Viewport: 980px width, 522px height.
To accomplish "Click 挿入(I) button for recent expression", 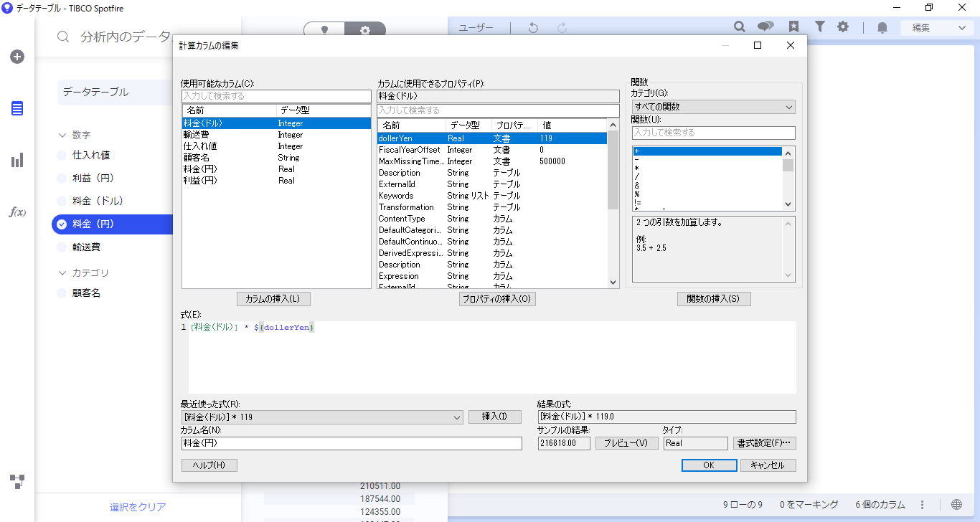I will click(495, 417).
